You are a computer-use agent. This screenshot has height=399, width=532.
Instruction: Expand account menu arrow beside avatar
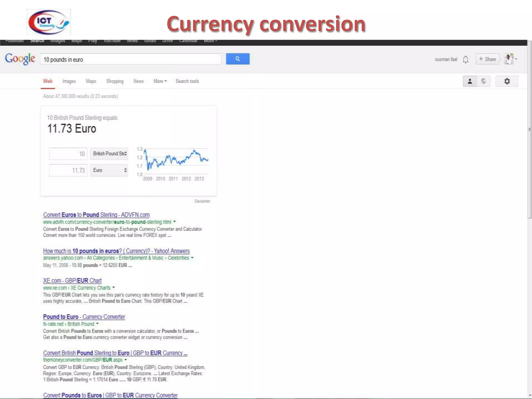[x=516, y=59]
